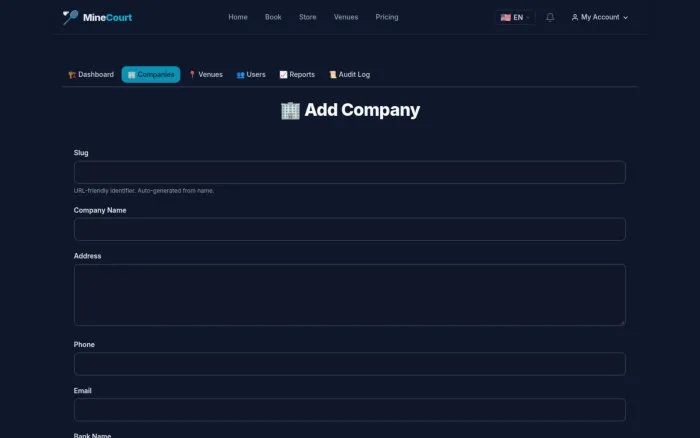Click the Phone field label

point(84,345)
